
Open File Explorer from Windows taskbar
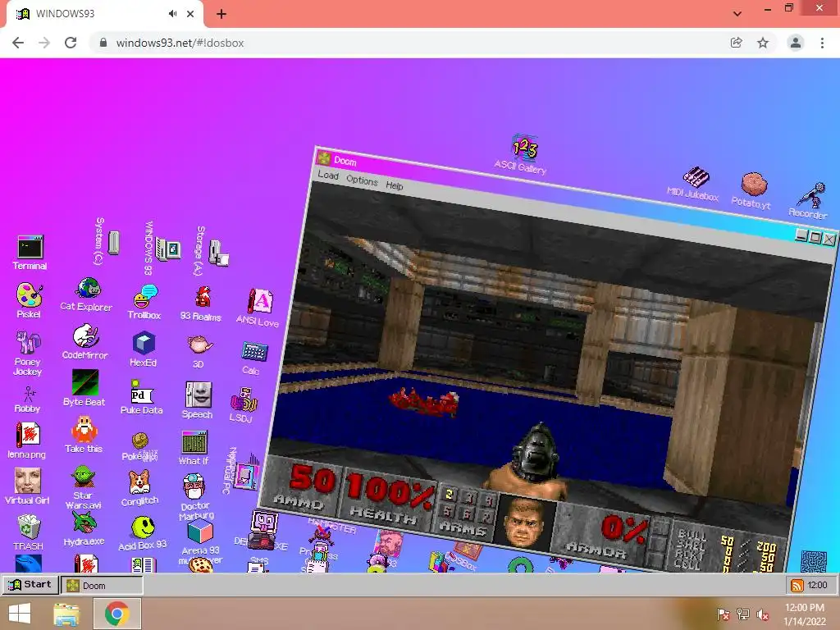point(66,614)
